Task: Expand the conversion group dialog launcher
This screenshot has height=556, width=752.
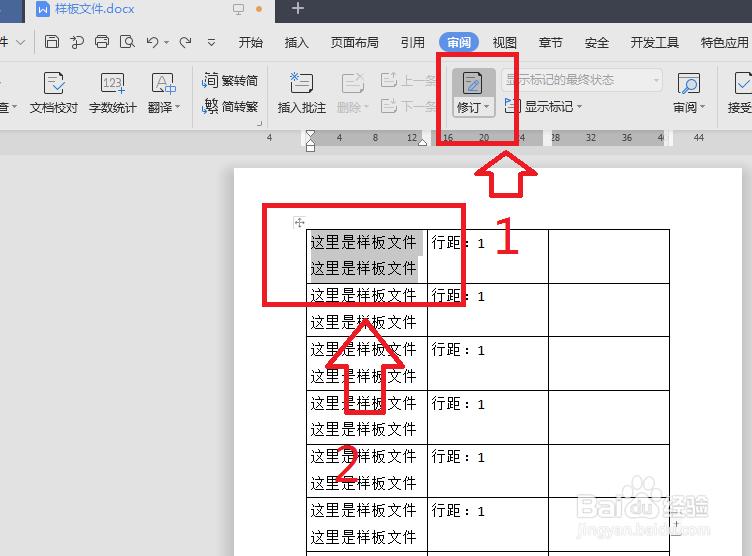Action: [259, 123]
